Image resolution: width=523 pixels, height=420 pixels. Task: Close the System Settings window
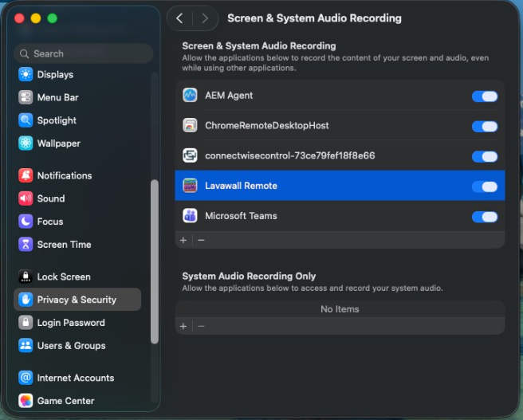coord(19,18)
